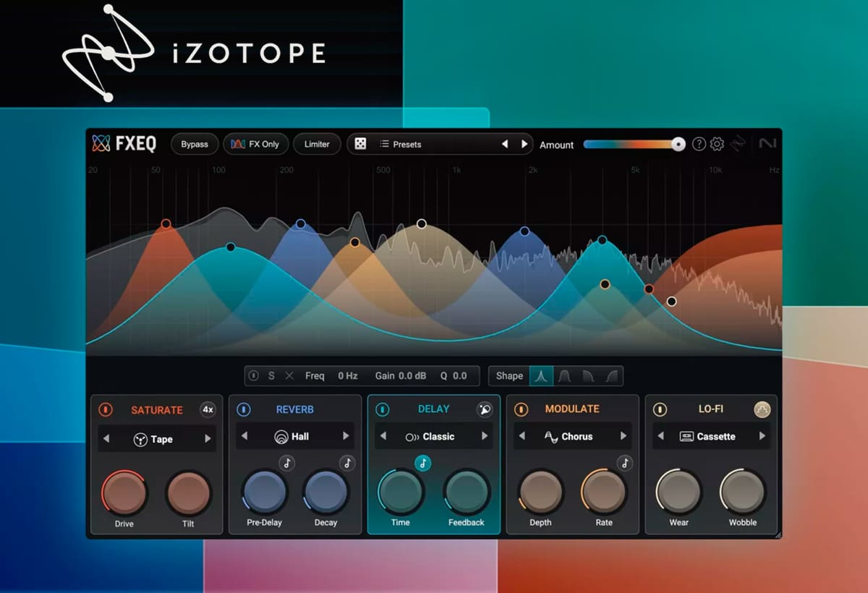Click the Tape reel icon in Saturate
The width and height of the screenshot is (868, 593).
(x=140, y=439)
